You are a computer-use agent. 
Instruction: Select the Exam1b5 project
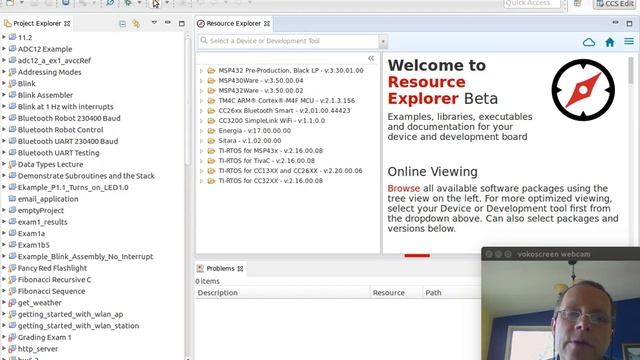pyautogui.click(x=33, y=245)
